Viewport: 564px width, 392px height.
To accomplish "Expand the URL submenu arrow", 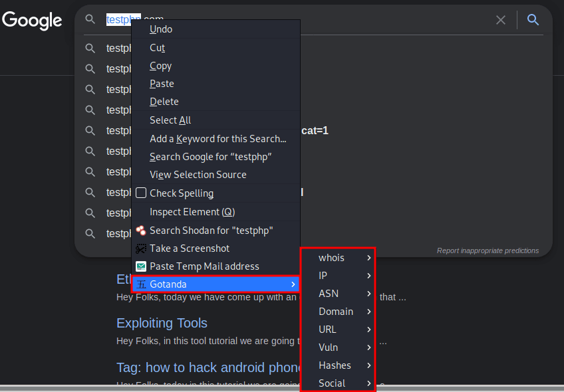I will pyautogui.click(x=369, y=330).
